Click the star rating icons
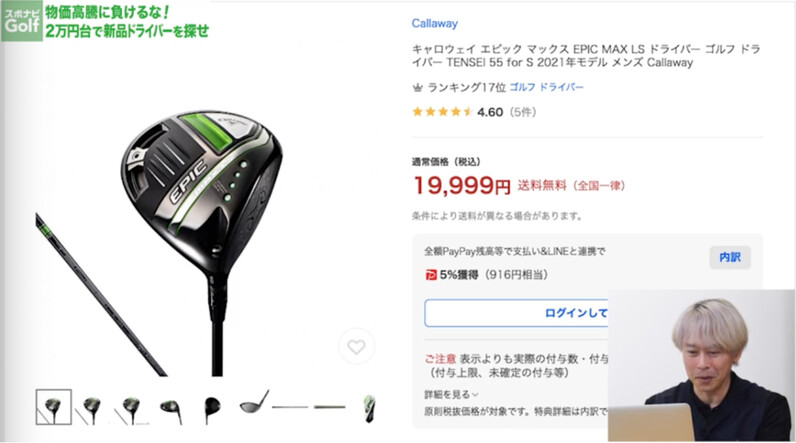Image resolution: width=796 pixels, height=443 pixels. click(x=443, y=112)
